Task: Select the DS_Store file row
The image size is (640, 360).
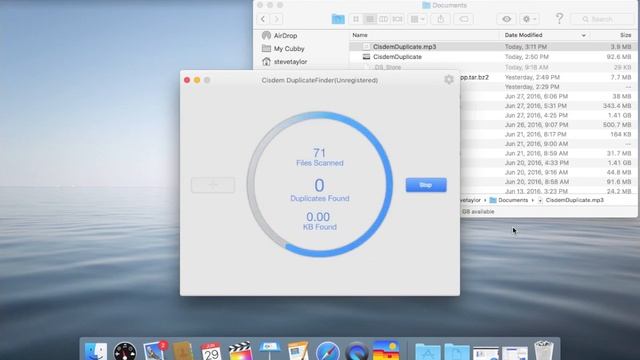Action: click(493, 67)
